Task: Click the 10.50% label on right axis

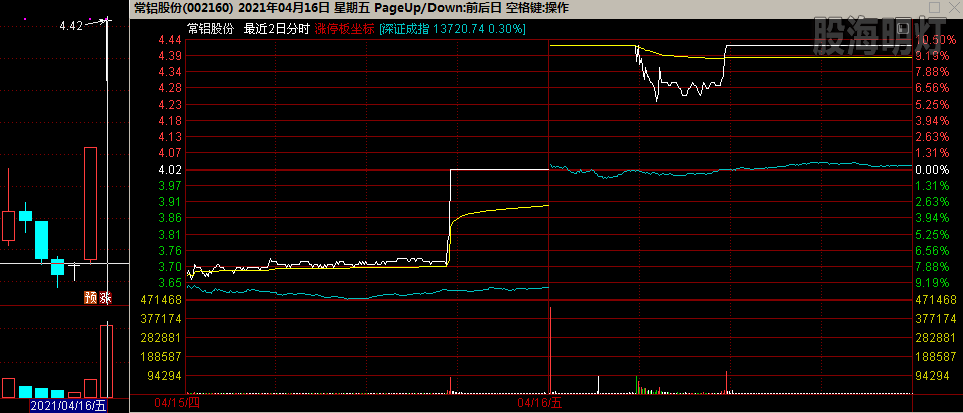Action: pyautogui.click(x=934, y=40)
